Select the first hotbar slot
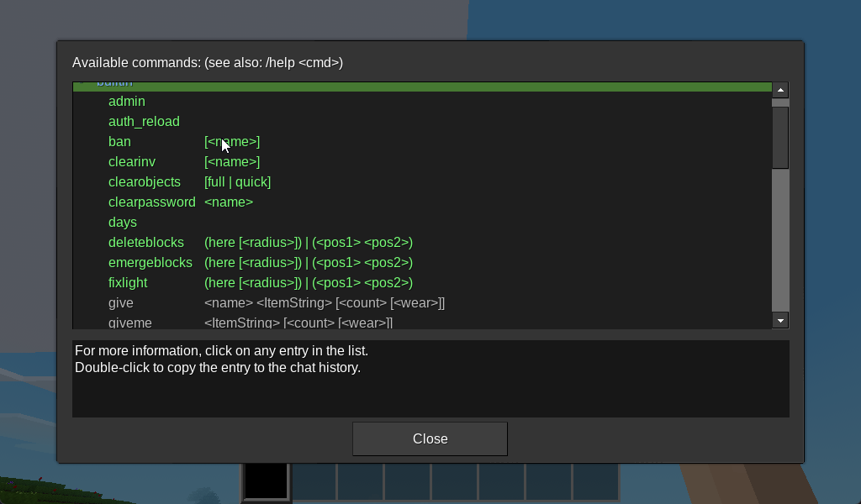861x504 pixels. 266,481
